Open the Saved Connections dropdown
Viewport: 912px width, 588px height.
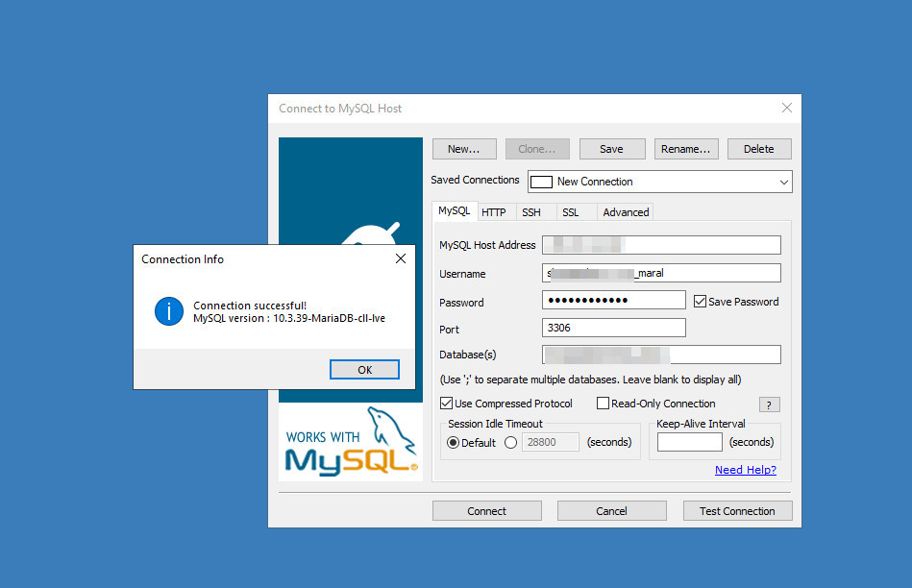786,181
